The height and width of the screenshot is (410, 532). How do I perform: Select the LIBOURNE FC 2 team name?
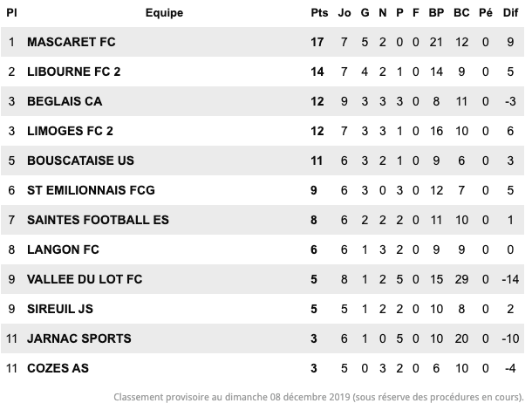73,72
